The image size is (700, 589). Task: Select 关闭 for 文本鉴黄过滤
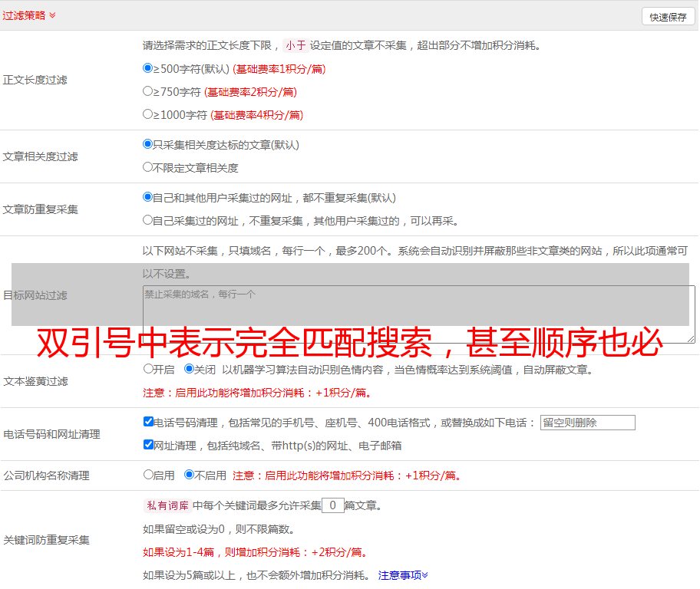point(189,369)
